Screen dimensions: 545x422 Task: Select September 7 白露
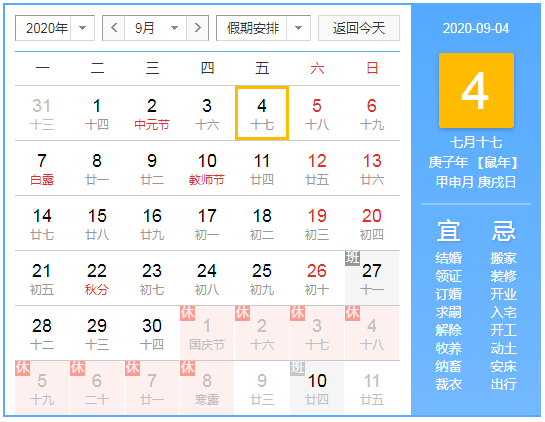[x=42, y=168]
